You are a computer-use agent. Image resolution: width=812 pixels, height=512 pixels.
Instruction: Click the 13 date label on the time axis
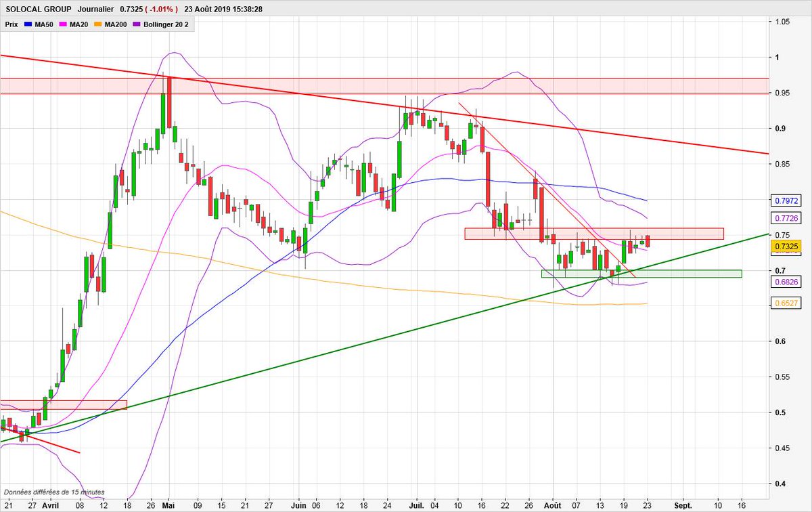click(x=600, y=505)
